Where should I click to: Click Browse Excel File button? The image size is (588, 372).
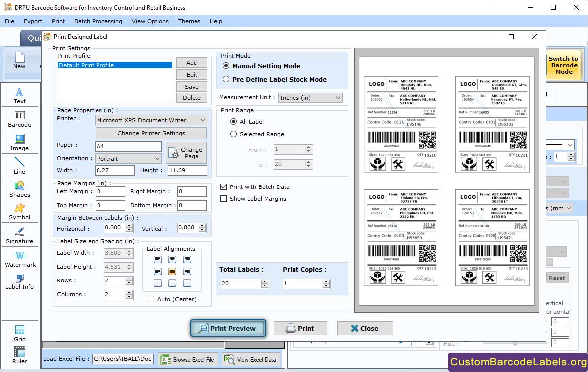click(x=188, y=359)
